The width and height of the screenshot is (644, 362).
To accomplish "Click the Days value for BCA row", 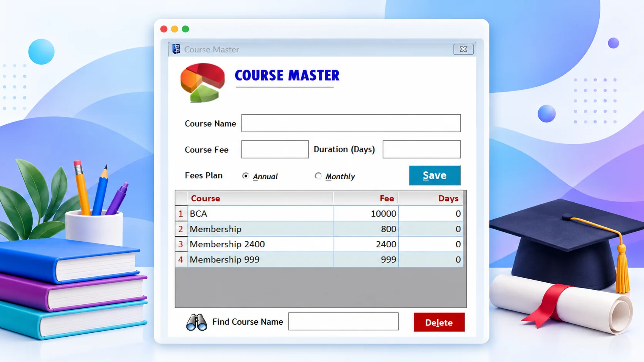I will pyautogui.click(x=431, y=214).
